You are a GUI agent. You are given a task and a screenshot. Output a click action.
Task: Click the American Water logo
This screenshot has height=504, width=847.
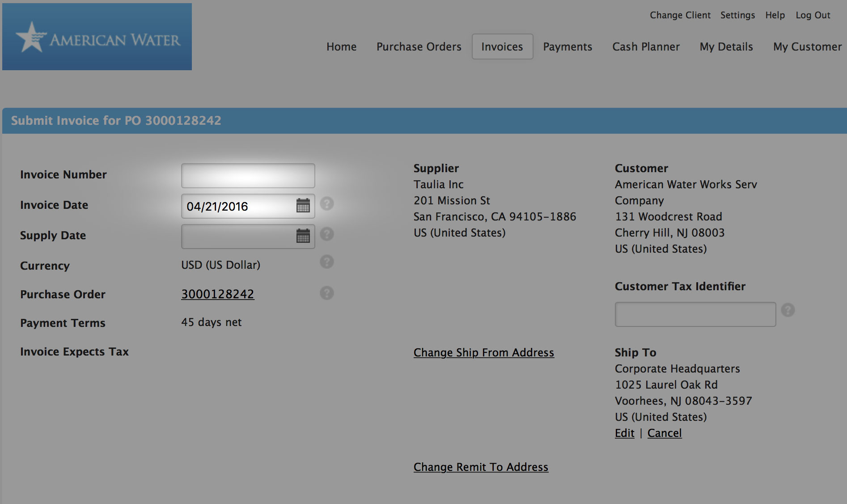[x=97, y=37]
